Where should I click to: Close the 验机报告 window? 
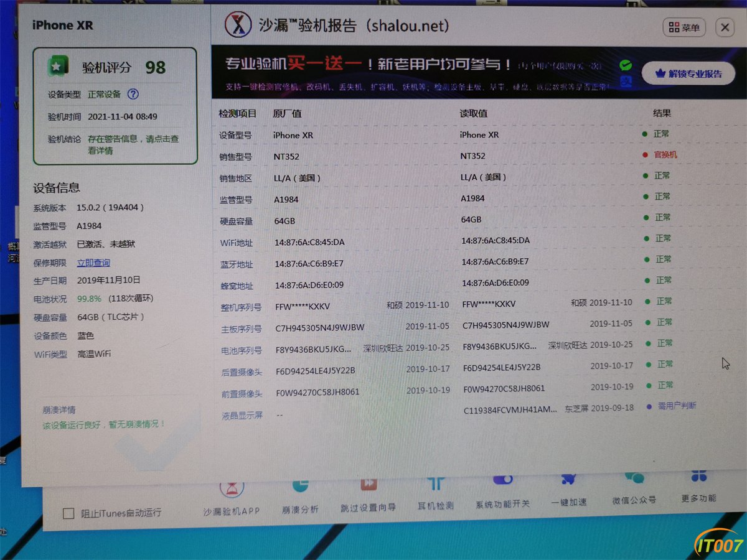725,28
